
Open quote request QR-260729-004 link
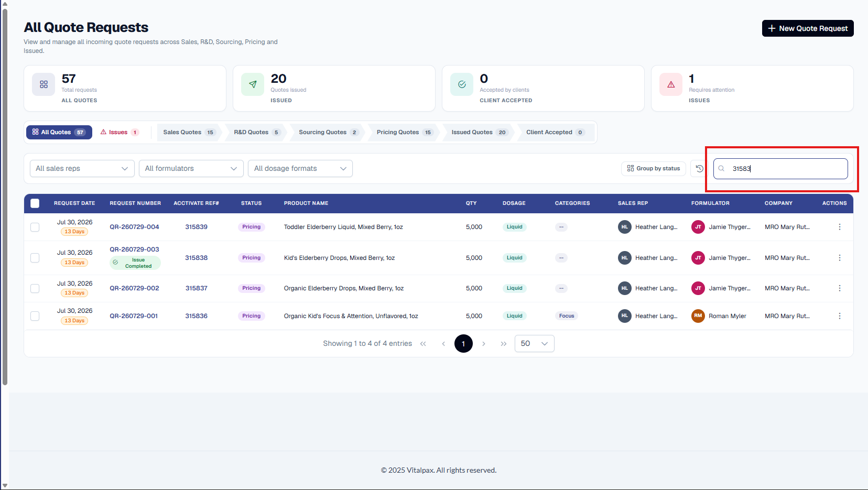tap(134, 227)
